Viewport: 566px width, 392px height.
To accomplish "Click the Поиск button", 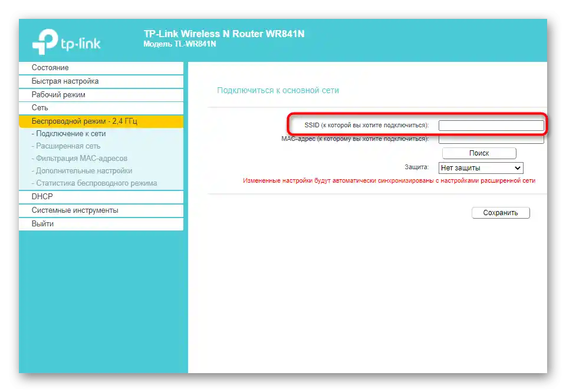I will (x=479, y=153).
